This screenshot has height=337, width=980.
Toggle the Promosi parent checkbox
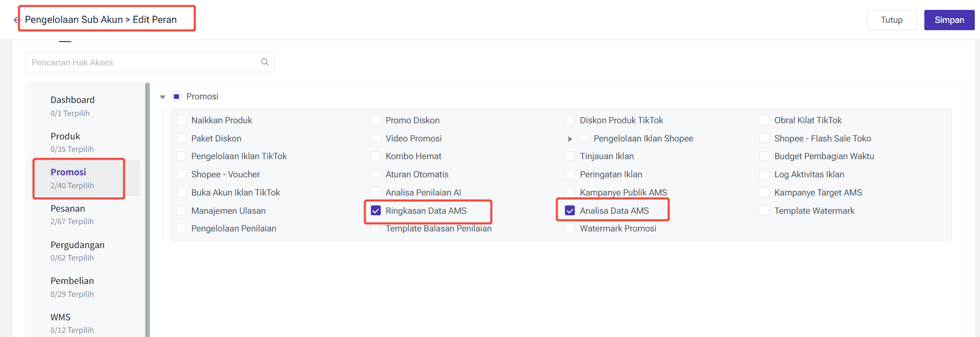[x=176, y=96]
